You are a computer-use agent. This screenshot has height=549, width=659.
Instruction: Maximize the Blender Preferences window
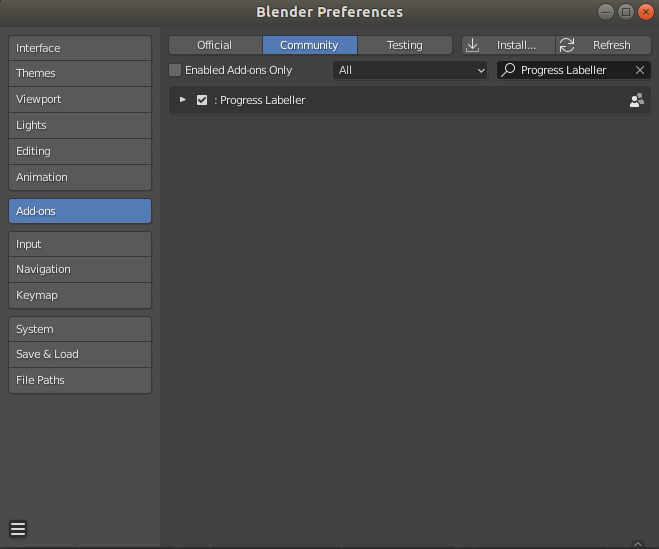coord(626,12)
